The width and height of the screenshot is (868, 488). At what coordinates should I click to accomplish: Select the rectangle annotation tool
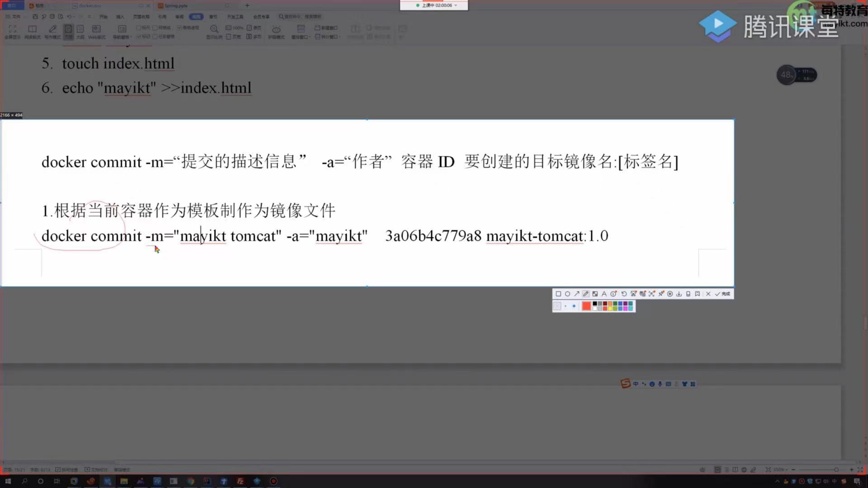[558, 294]
